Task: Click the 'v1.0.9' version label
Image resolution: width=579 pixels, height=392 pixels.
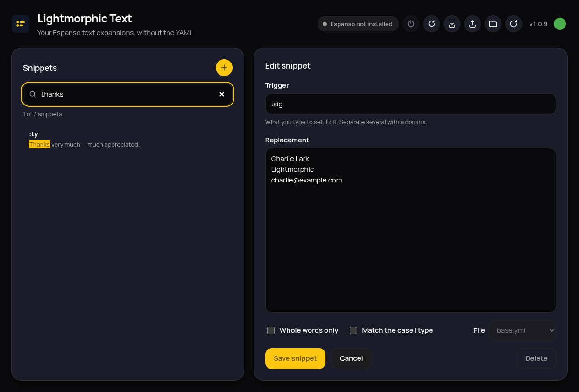Action: 538,24
